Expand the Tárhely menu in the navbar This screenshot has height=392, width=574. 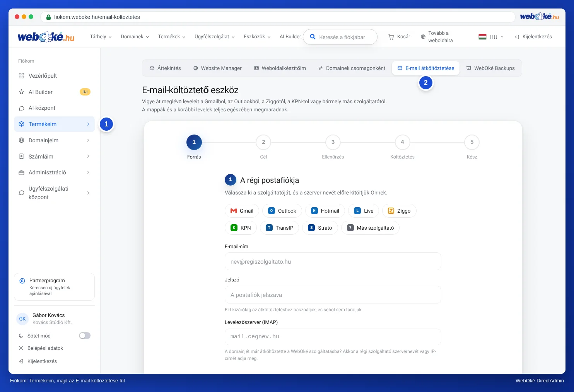(101, 37)
